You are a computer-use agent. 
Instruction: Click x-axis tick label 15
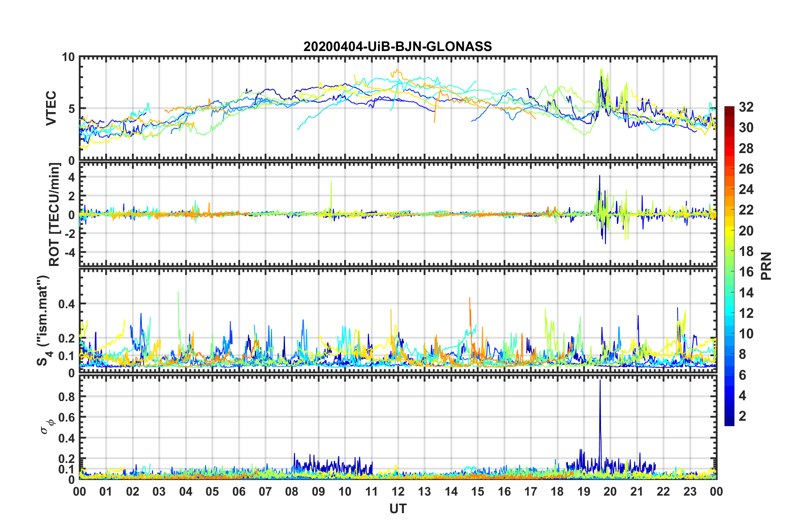click(478, 491)
